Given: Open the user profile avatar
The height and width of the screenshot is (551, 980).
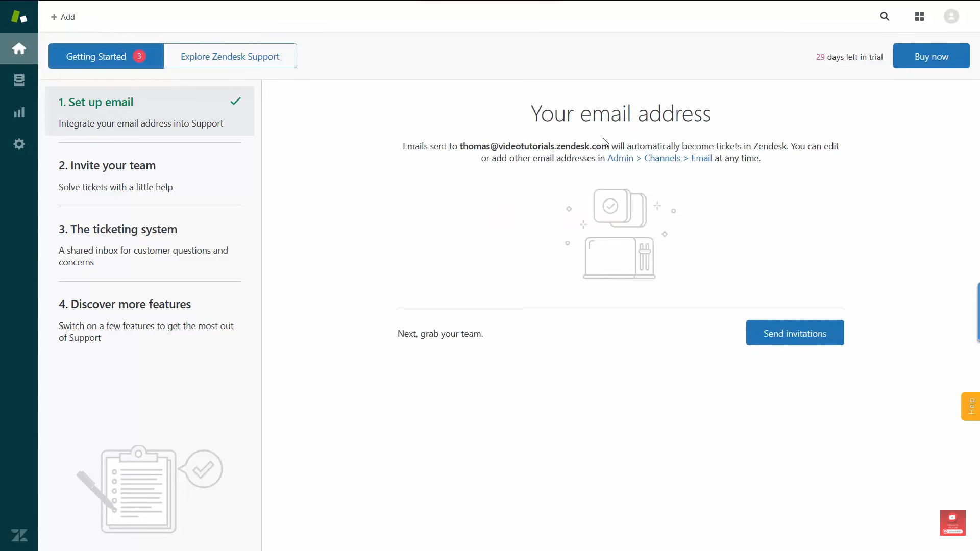Looking at the screenshot, I should point(951,16).
